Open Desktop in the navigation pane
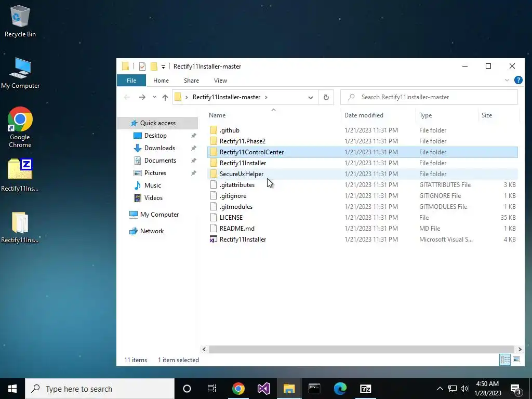The width and height of the screenshot is (532, 399). tap(155, 136)
